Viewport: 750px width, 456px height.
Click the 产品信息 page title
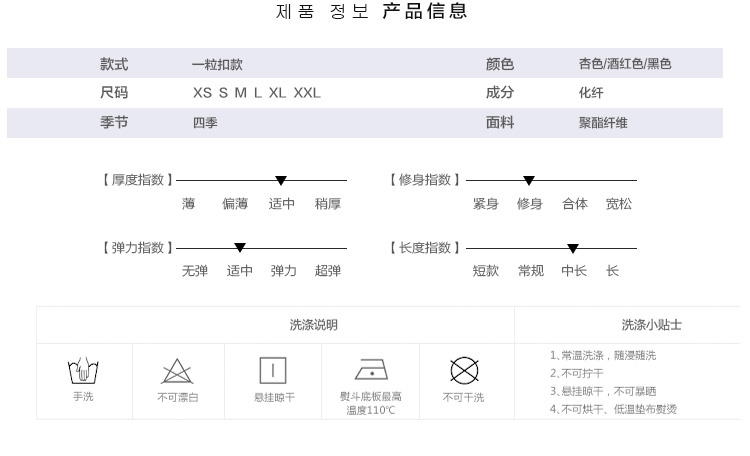click(x=425, y=12)
